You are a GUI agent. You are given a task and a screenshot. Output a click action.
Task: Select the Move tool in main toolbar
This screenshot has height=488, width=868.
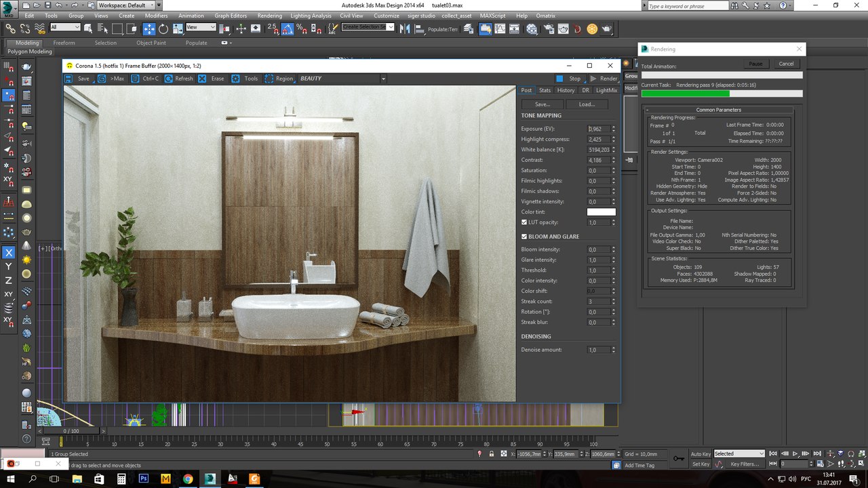pos(149,28)
